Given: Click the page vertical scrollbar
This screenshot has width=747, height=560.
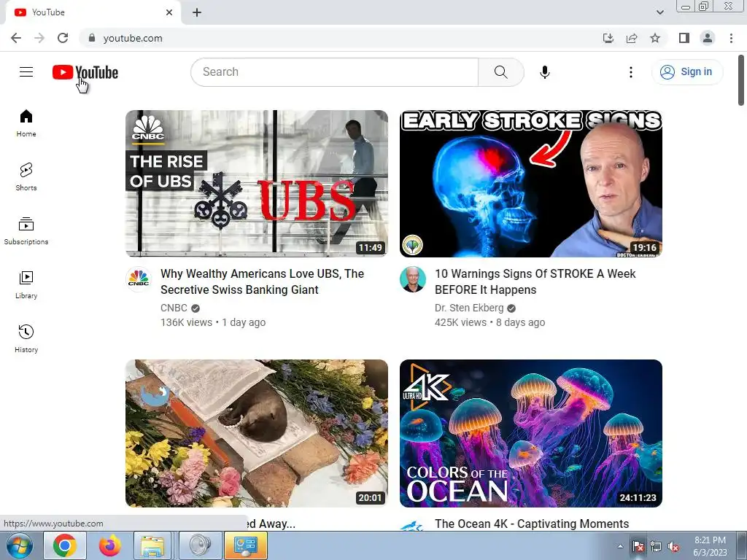Looking at the screenshot, I should (x=741, y=80).
